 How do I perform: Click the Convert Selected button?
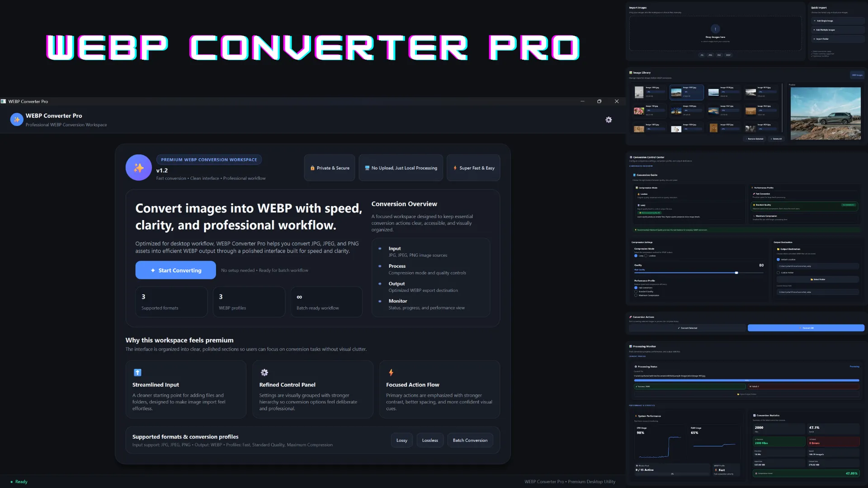[x=688, y=328]
